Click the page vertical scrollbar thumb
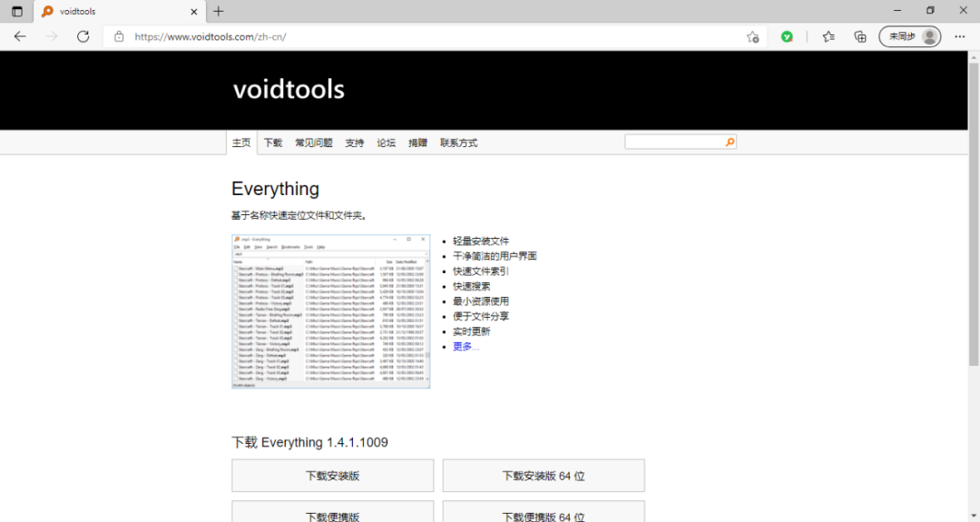 coord(974,214)
